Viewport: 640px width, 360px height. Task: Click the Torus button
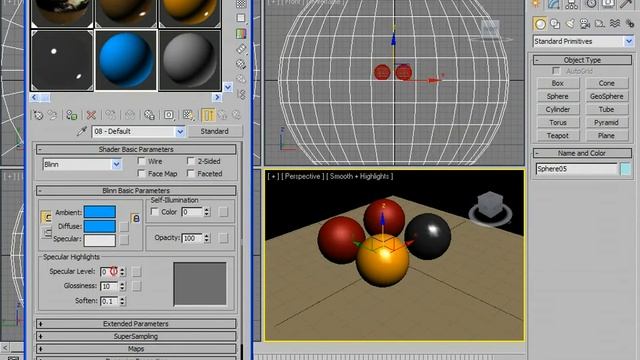coord(558,122)
